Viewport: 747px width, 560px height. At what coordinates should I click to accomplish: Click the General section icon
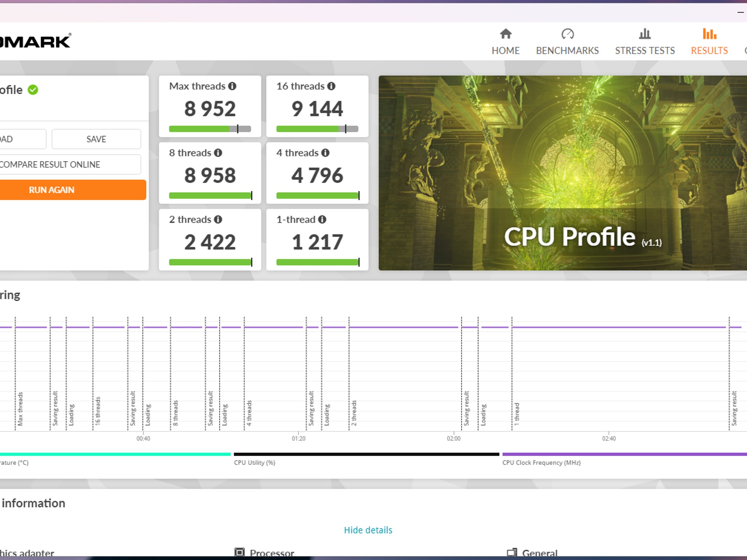[x=512, y=553]
